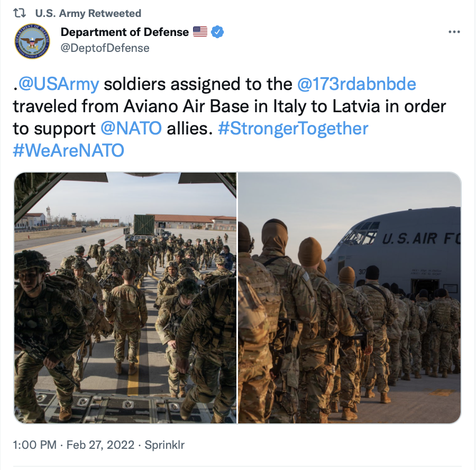Open the @173rdabnbde mention link

point(356,84)
